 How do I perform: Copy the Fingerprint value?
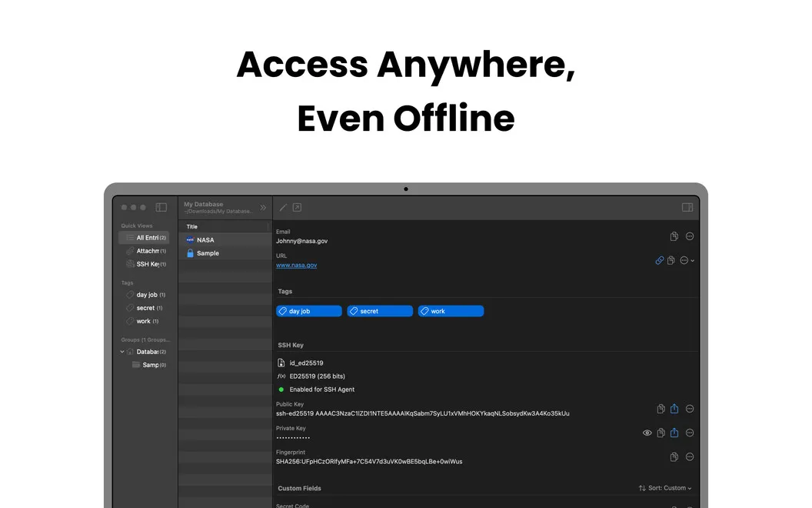click(x=674, y=456)
